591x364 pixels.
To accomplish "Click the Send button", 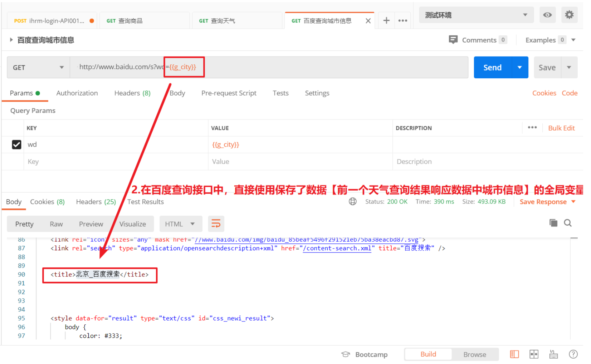I will [492, 67].
